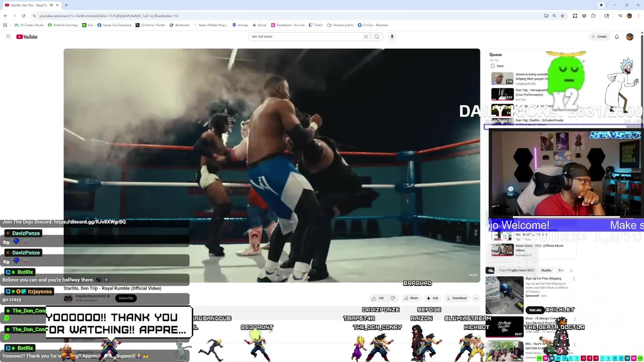Open the browser zoom magnifier icon

click(554, 16)
